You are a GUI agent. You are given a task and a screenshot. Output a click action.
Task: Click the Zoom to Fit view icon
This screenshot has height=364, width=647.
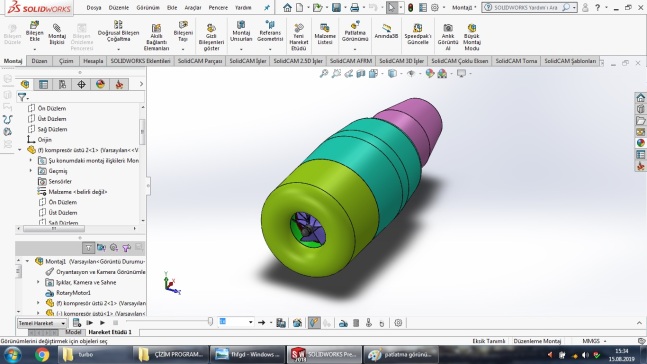pos(324,73)
